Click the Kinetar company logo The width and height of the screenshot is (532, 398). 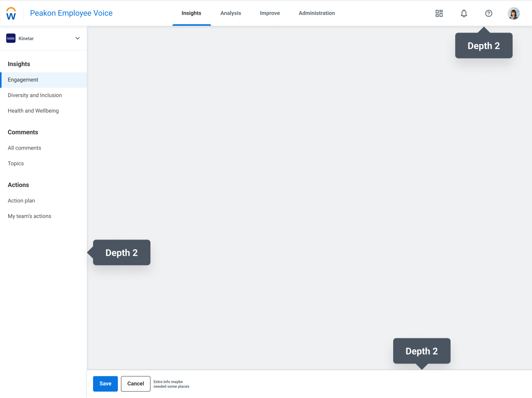(11, 38)
